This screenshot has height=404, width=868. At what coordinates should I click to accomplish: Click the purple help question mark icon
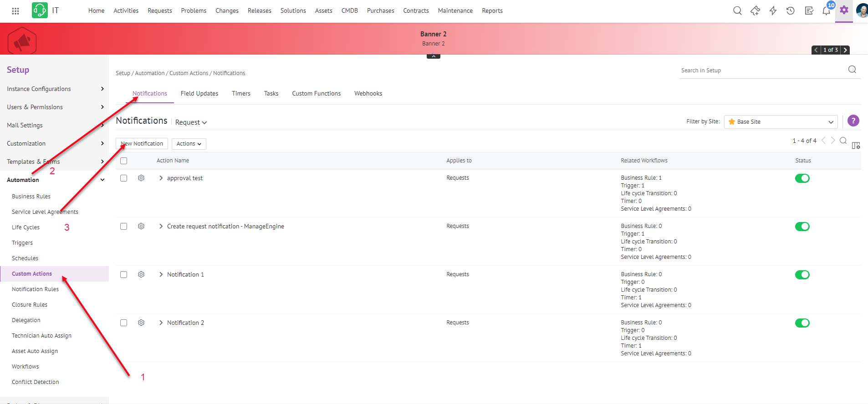coord(853,121)
